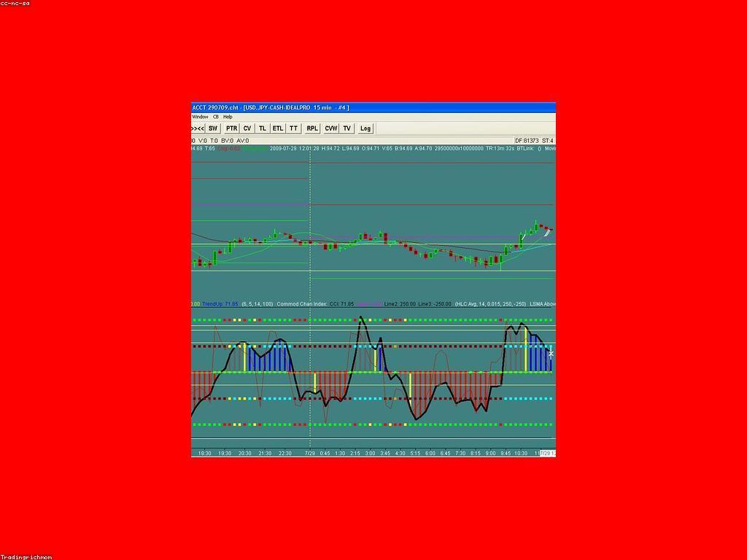The image size is (747, 560).
Task: Click the 2:15 label on time axis
Action: [355, 454]
